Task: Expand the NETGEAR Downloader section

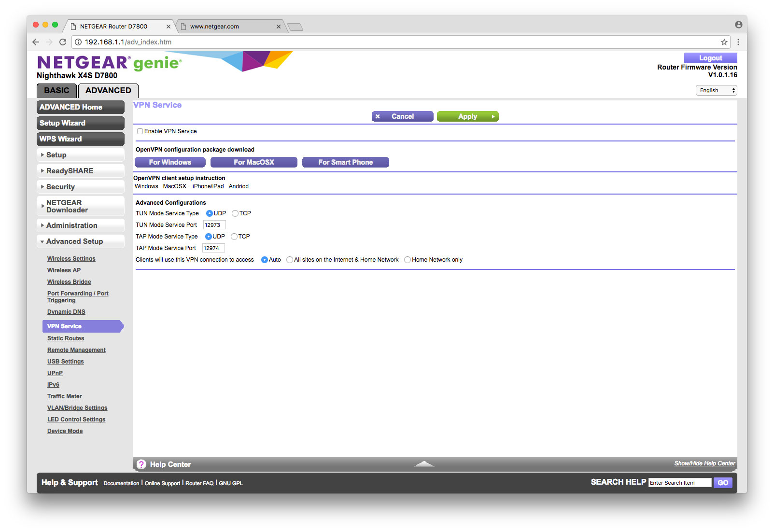Action: pyautogui.click(x=81, y=206)
